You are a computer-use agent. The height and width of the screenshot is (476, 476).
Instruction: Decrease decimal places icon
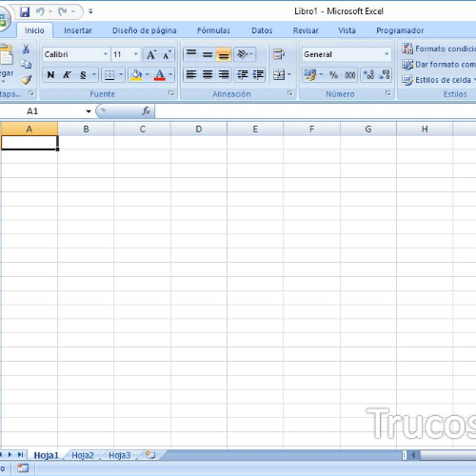coord(385,75)
